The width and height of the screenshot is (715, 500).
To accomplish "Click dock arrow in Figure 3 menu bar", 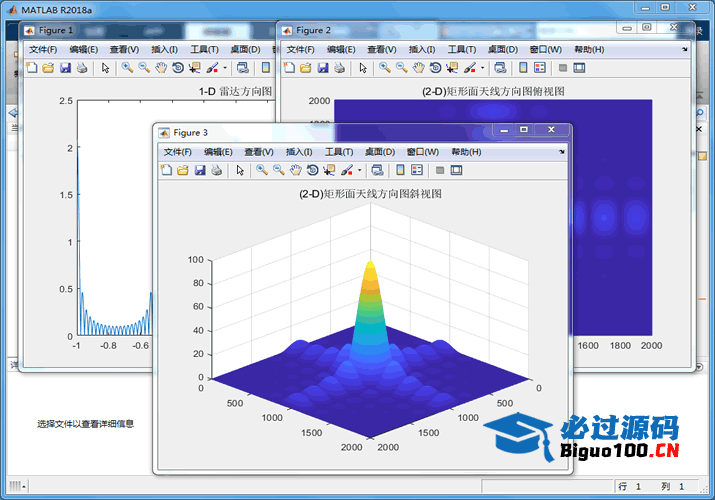I will click(562, 152).
